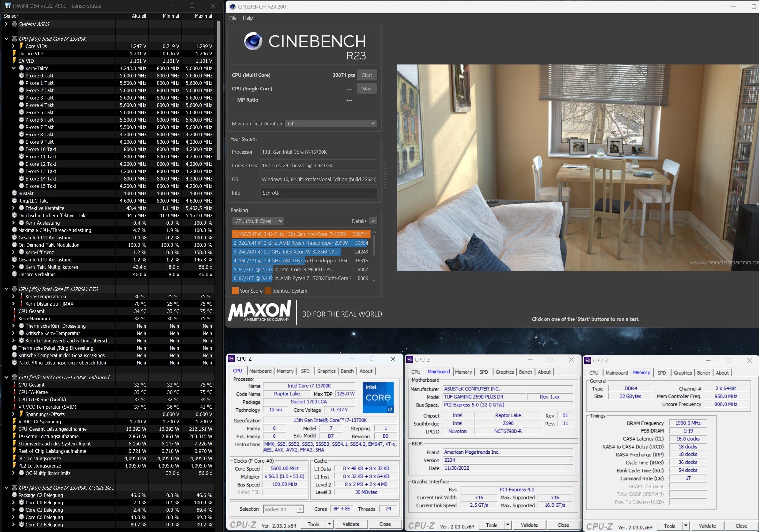
Task: Expand the Kern-Temperaturen node
Action: 14,296
